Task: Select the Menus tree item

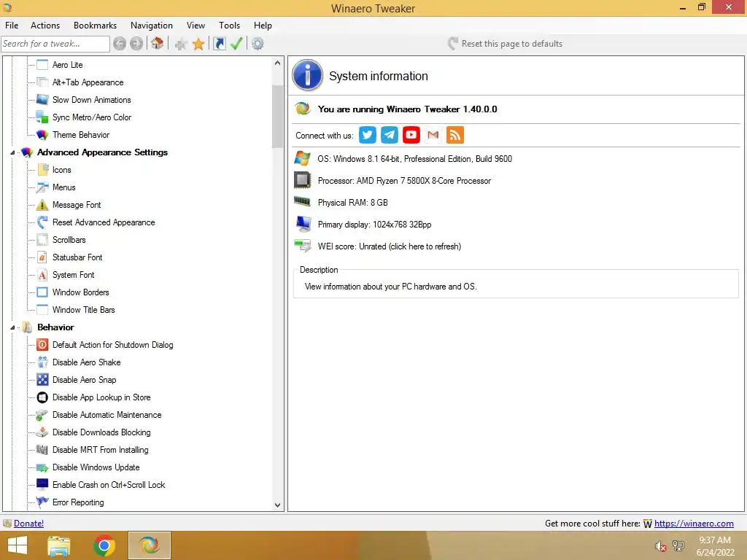Action: [x=64, y=187]
